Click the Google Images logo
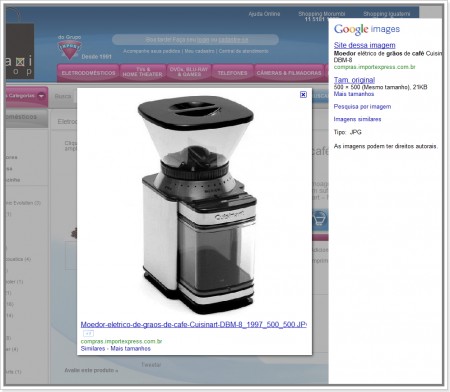The image size is (450, 392). coord(367,30)
